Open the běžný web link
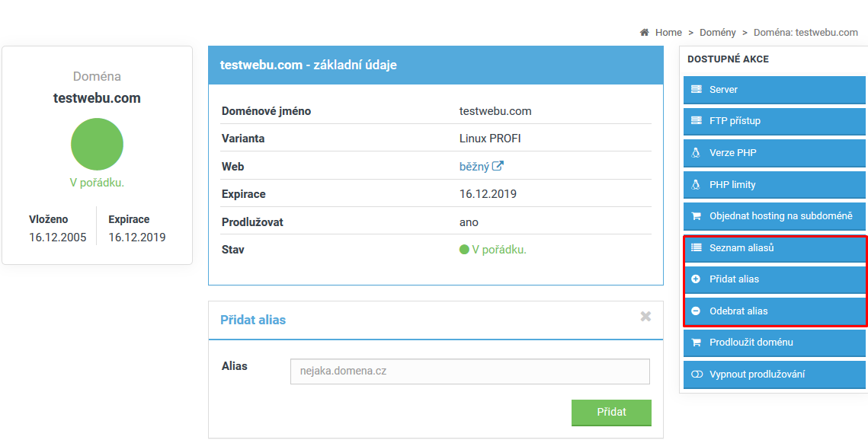 pyautogui.click(x=474, y=167)
